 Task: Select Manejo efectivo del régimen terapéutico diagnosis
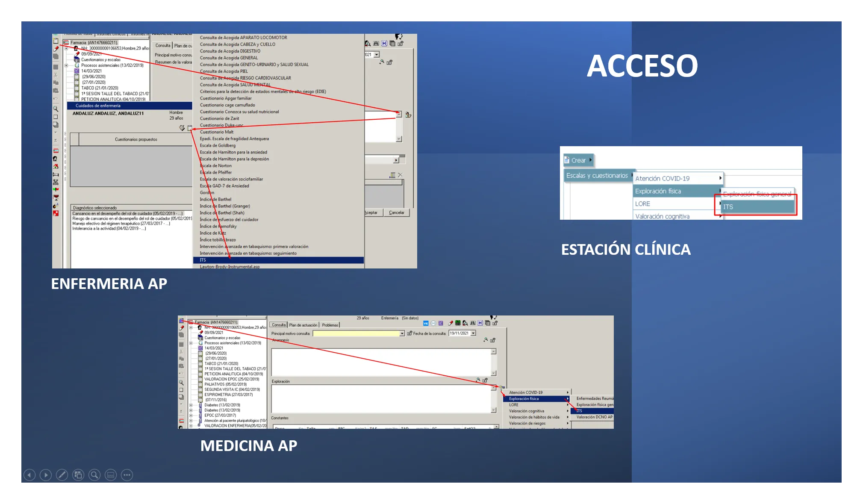[121, 224]
